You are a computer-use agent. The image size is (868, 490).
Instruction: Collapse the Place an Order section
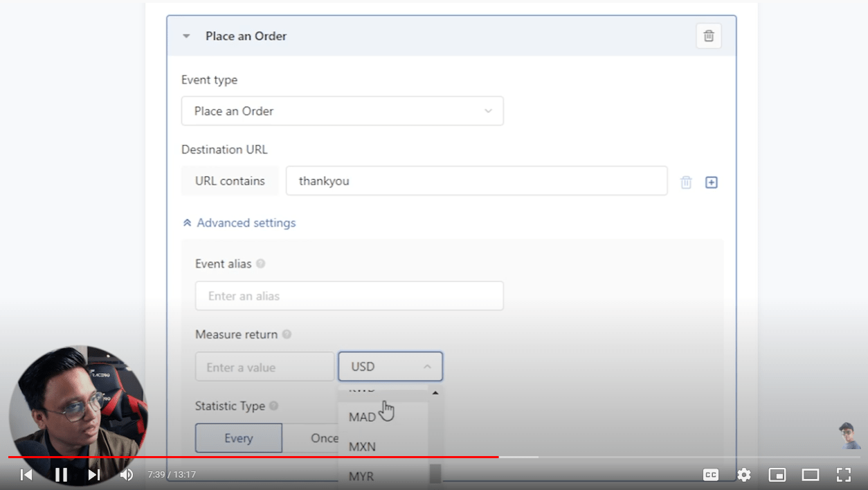point(186,36)
